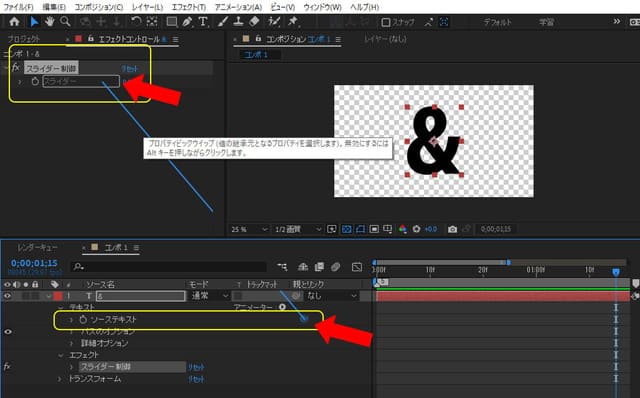Image resolution: width=640 pixels, height=398 pixels.
Task: Select the Brush tool
Action: (223, 22)
